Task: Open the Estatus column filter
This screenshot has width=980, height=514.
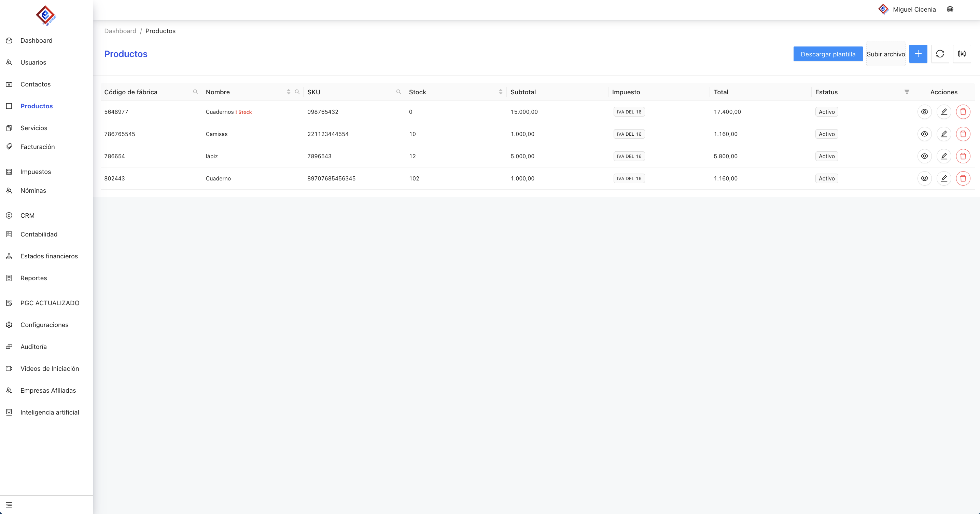Action: coord(907,92)
